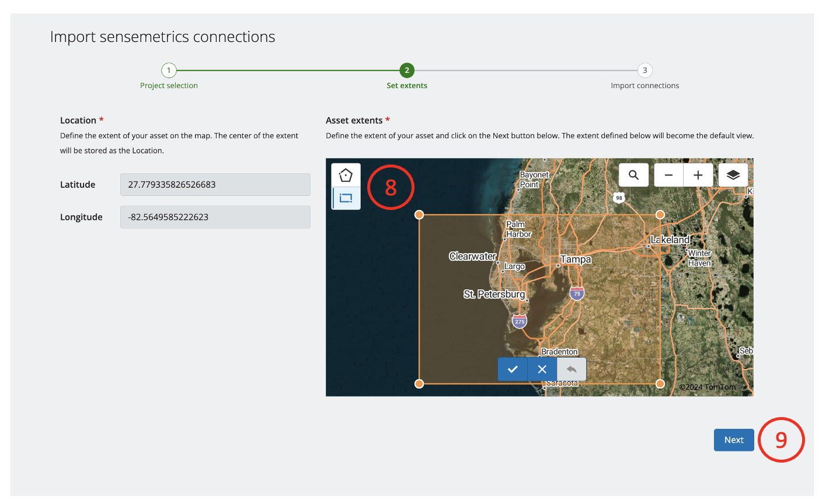Undo the last extent edit

tap(572, 369)
